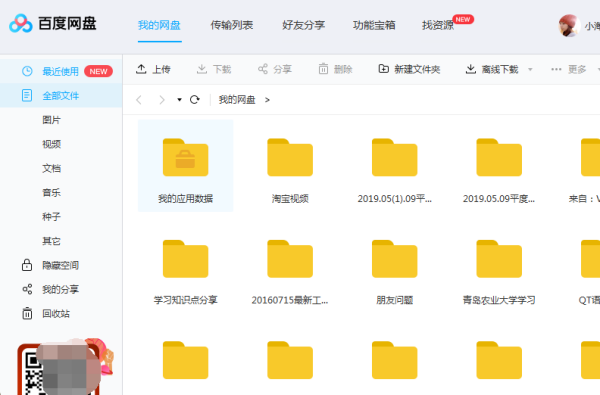600x395 pixels.
Task: Open 最近使用 in the sidebar
Action: coord(61,71)
